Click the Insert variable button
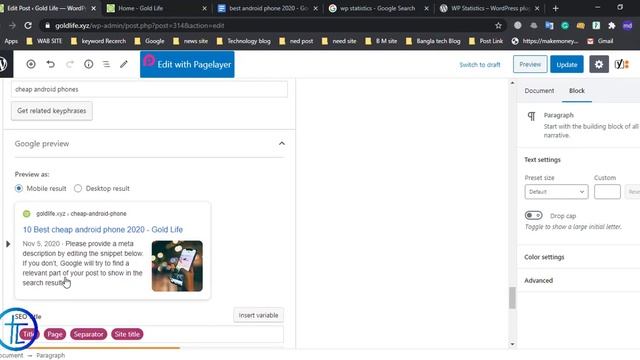This screenshot has height=360, width=640. click(258, 315)
